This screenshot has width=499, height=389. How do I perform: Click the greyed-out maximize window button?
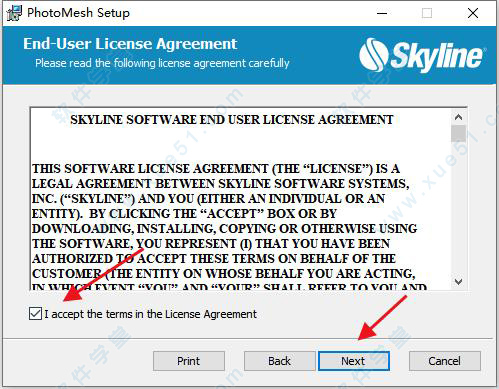point(427,13)
